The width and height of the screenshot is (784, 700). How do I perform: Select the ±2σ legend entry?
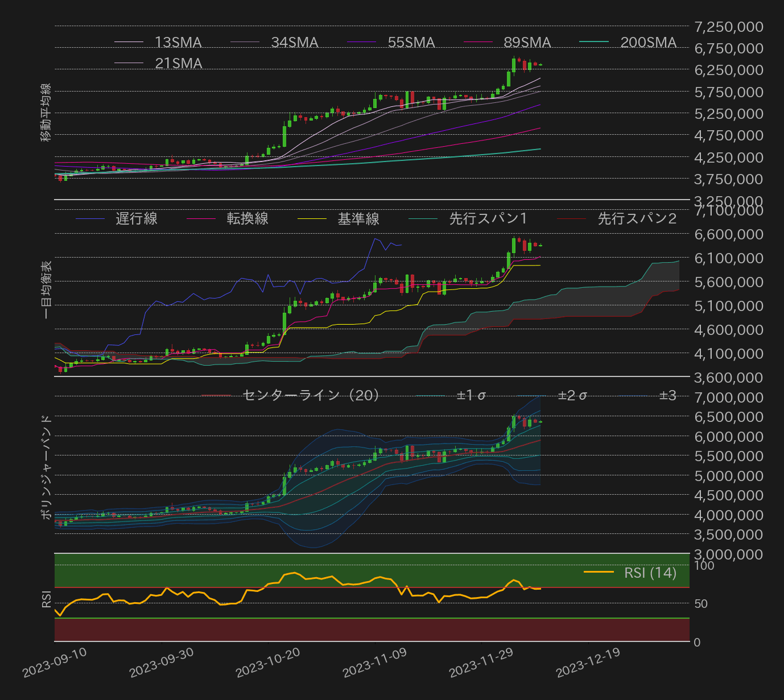tap(572, 395)
